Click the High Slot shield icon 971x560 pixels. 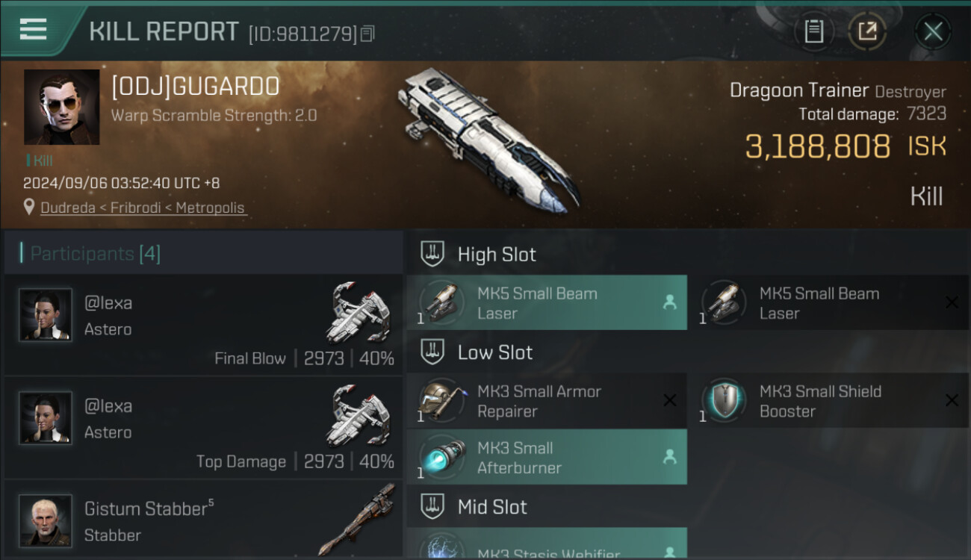[432, 254]
